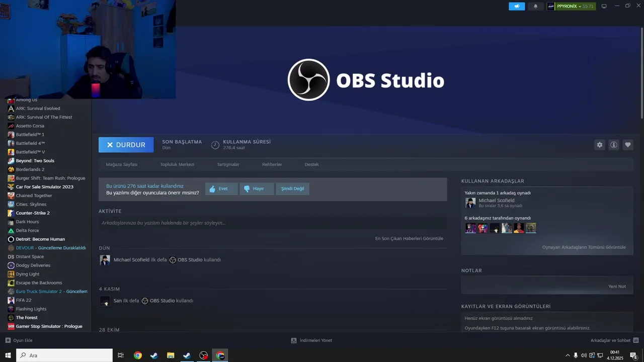The height and width of the screenshot is (362, 644).
Task: Open the Windows action center notifications icon
Action: coord(634,355)
